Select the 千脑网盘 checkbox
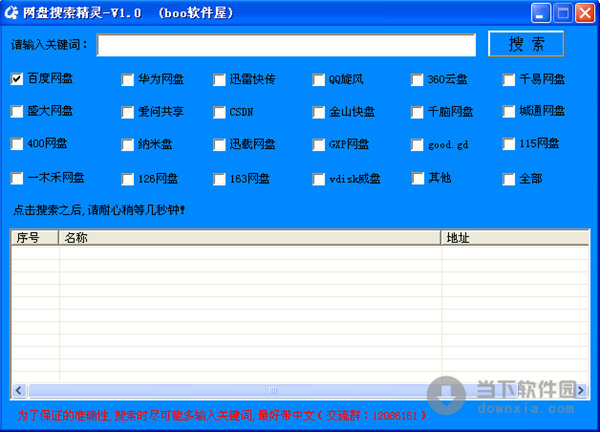The image size is (600, 432). [x=417, y=112]
